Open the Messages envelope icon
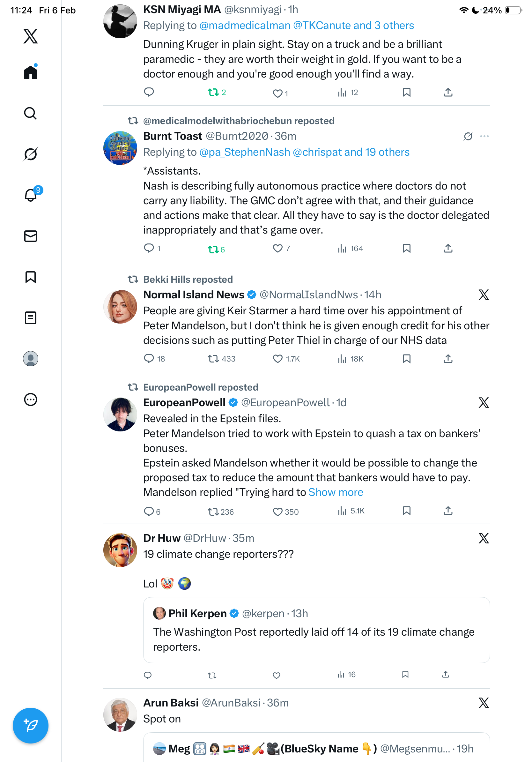 pos(31,236)
